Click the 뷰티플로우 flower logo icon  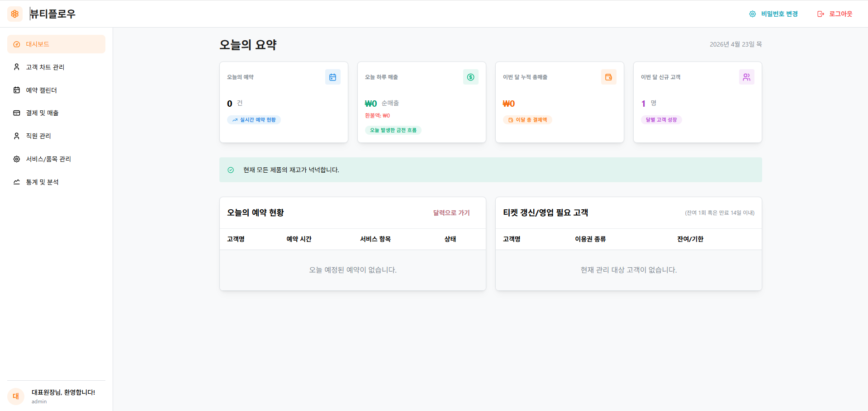(15, 14)
